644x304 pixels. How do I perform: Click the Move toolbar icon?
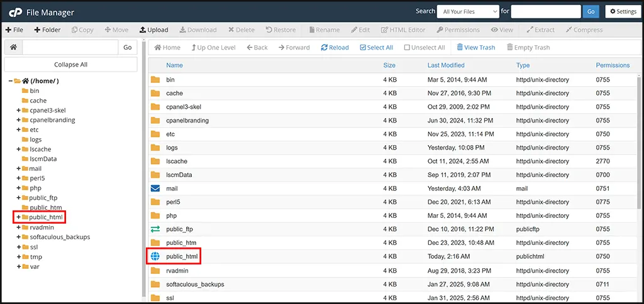point(108,30)
